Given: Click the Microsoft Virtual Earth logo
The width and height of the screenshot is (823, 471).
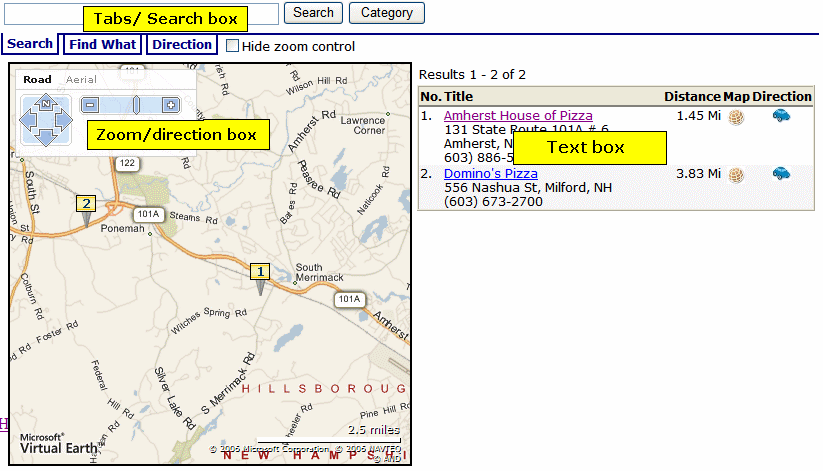Looking at the screenshot, I should (59, 444).
